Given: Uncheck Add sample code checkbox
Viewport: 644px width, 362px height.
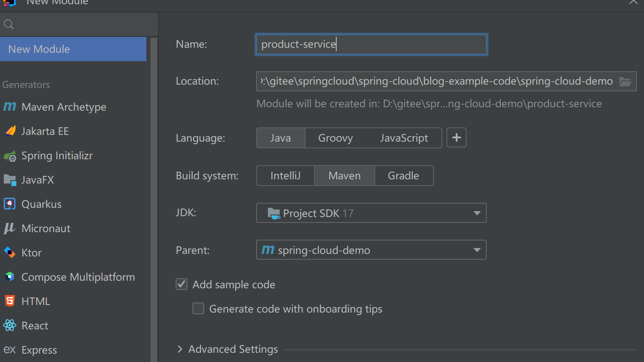Looking at the screenshot, I should click(182, 284).
